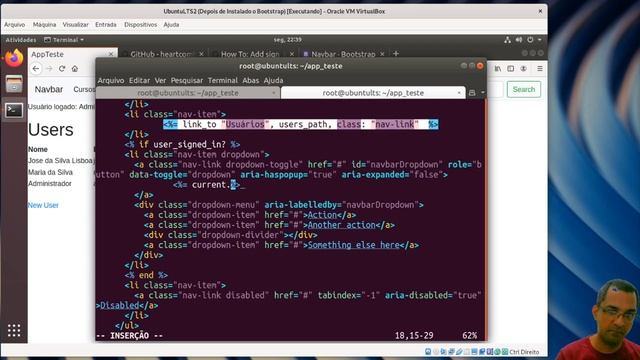640x360 pixels.
Task: Click the new terminal tab icon
Action: point(472,93)
